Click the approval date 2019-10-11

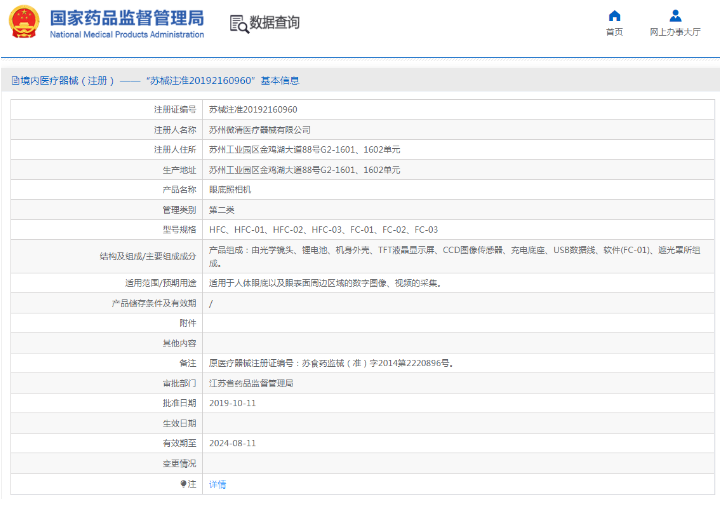[232, 403]
